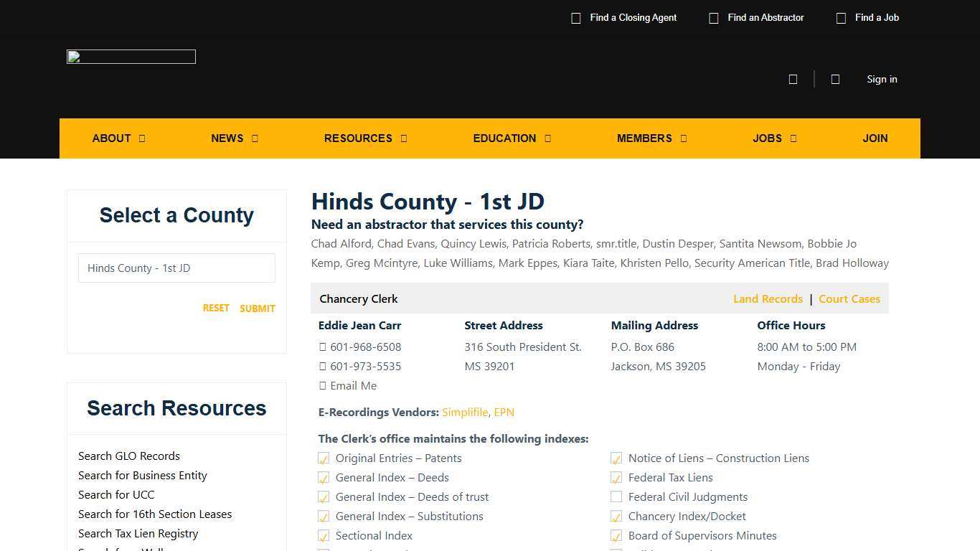980x551 pixels.
Task: Click the Simplifile e-recording vendor link
Action: 465,412
